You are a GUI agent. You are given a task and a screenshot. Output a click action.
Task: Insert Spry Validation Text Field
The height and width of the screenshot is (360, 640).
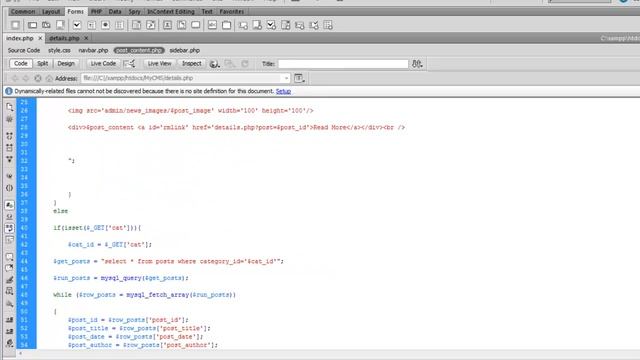pyautogui.click(x=243, y=25)
